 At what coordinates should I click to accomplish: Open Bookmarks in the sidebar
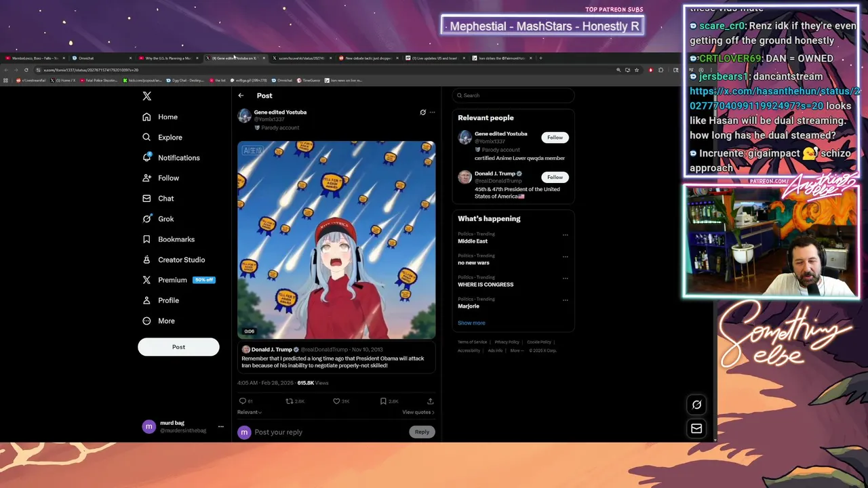(168, 239)
